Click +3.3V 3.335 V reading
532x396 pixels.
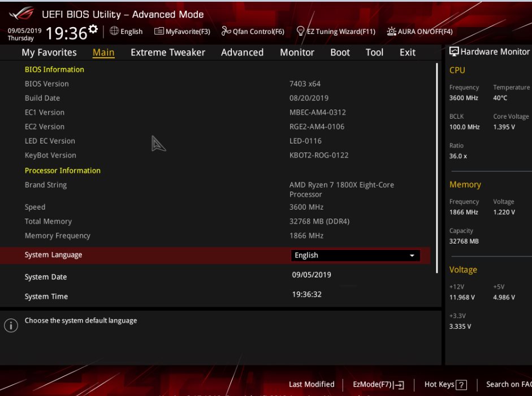point(460,326)
